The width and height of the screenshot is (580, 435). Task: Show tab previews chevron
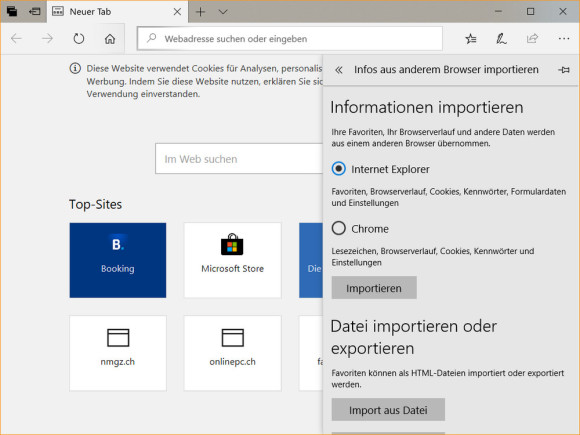point(223,12)
